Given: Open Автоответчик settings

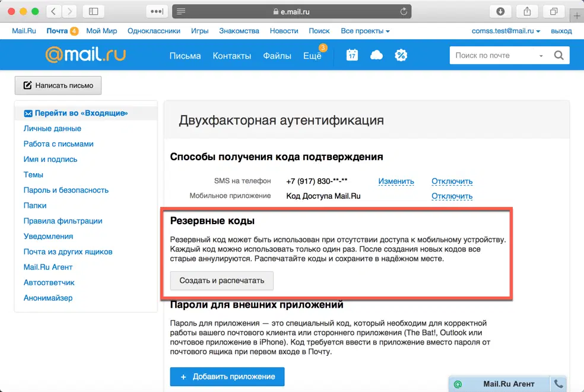Looking at the screenshot, I should point(49,282).
